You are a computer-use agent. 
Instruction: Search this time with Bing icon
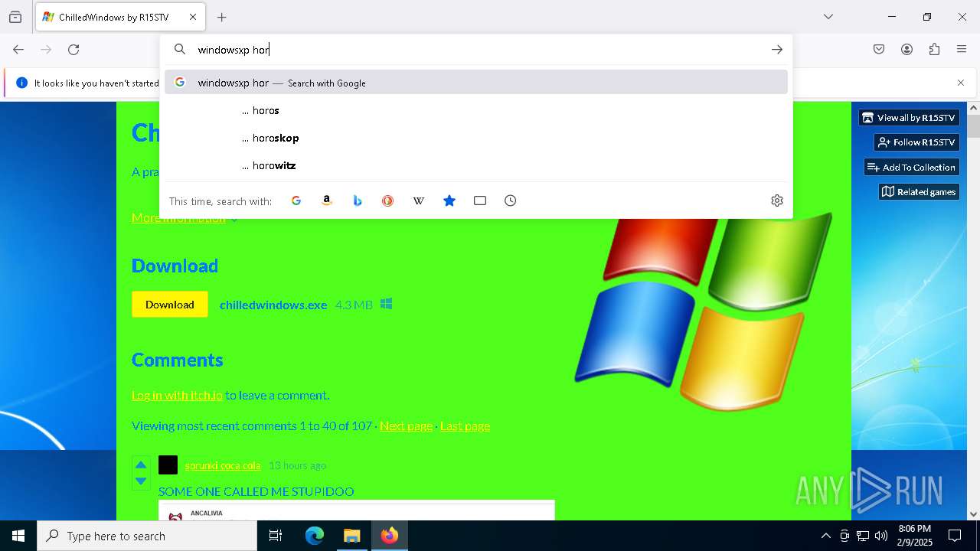coord(358,201)
